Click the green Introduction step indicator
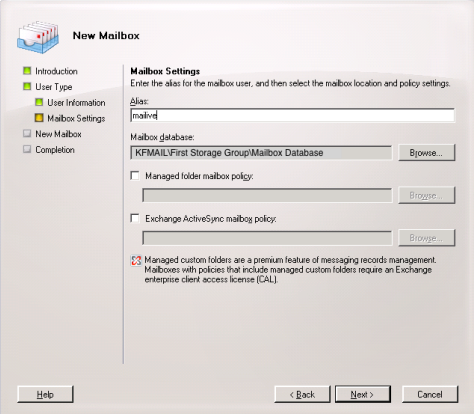Viewport: 474px width, 414px height. click(27, 71)
